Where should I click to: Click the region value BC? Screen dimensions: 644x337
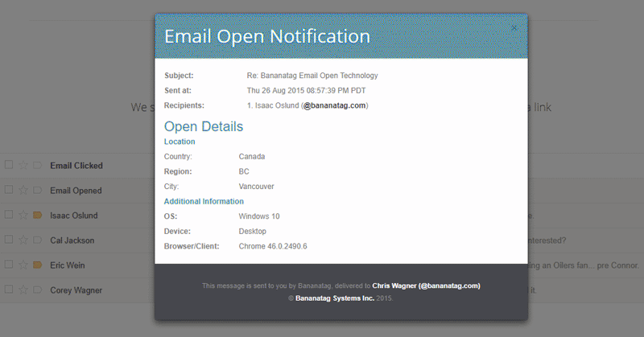click(244, 171)
